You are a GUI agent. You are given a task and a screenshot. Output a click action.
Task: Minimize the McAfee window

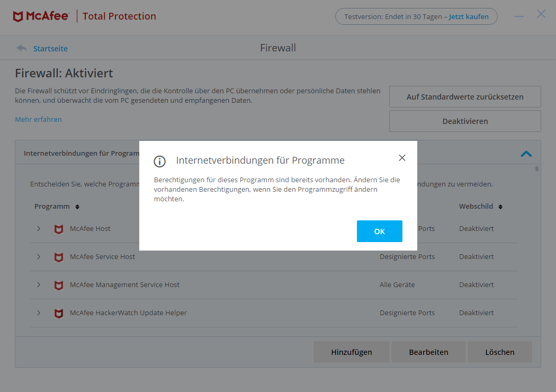click(x=519, y=16)
